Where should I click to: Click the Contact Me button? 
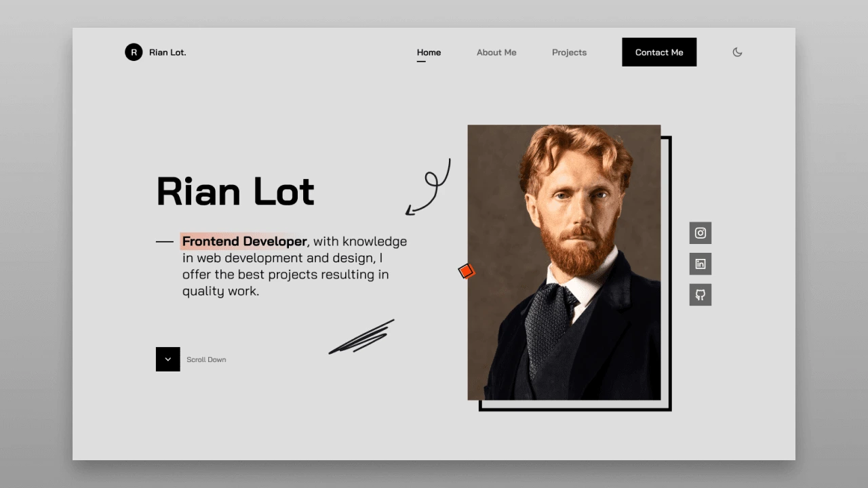click(x=659, y=52)
